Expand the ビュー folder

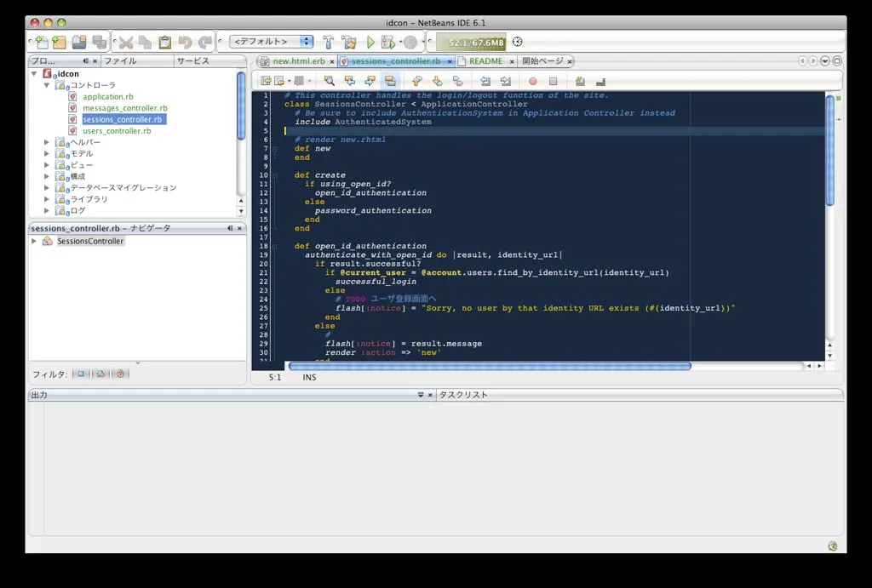(47, 165)
